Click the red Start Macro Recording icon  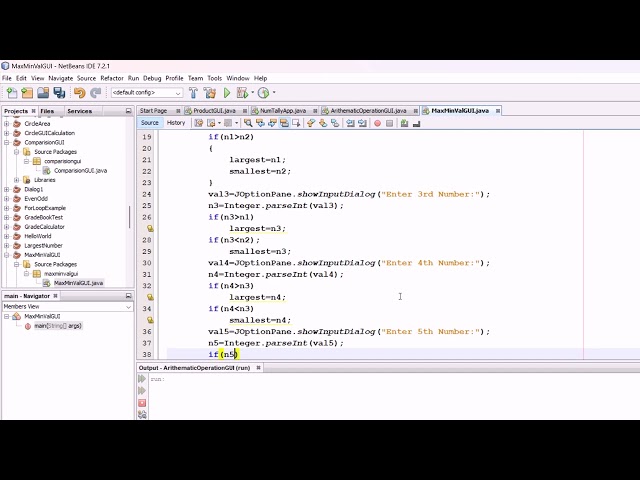[378, 123]
